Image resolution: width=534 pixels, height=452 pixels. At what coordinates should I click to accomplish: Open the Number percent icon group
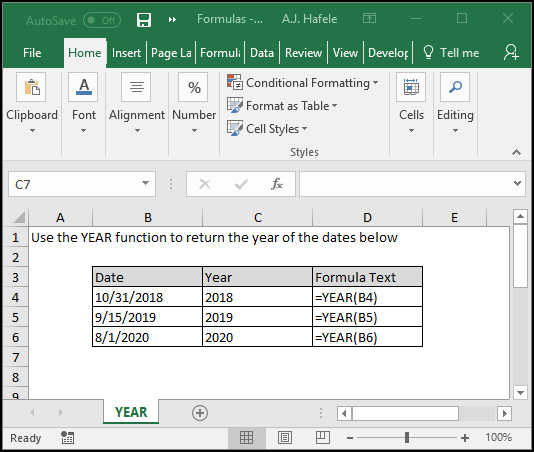coord(193,87)
